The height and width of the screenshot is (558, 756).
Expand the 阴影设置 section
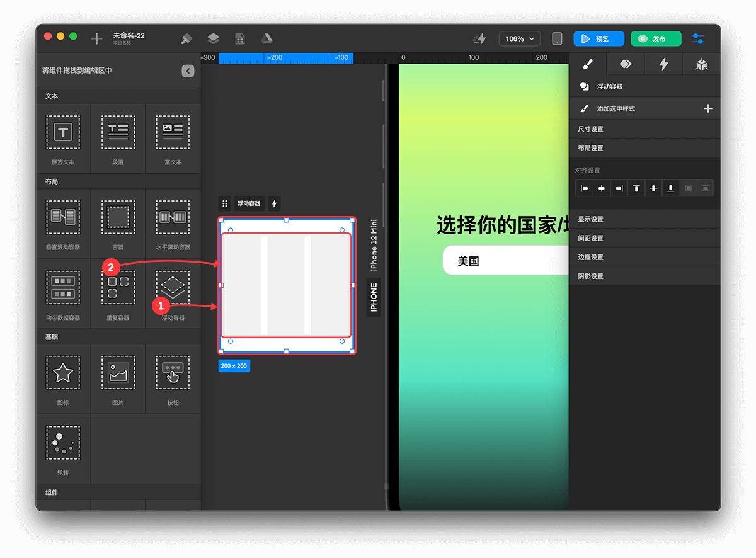click(644, 276)
